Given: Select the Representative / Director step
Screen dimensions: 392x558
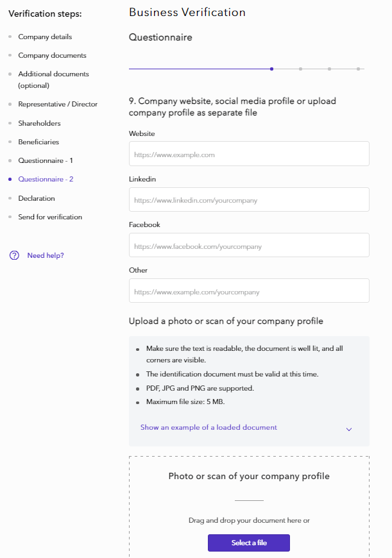Looking at the screenshot, I should tap(58, 104).
